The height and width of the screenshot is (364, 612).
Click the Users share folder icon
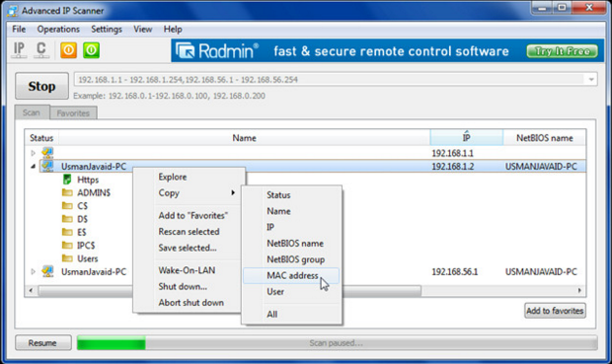tap(67, 258)
